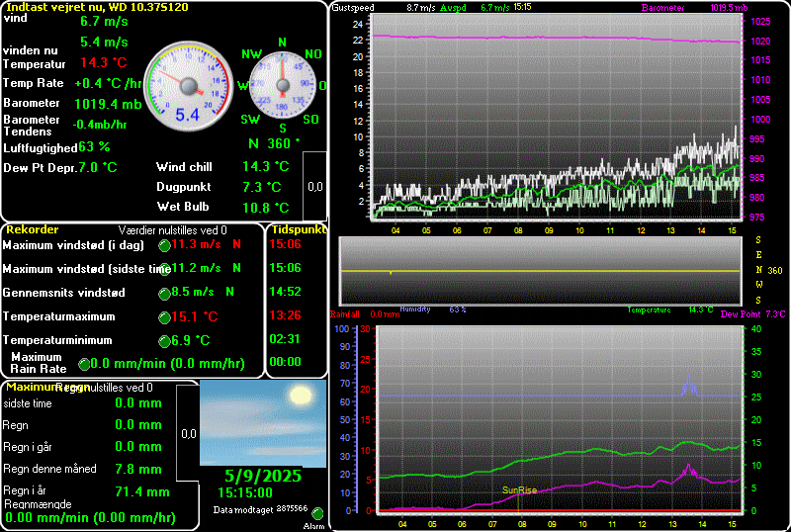Click the Regnmængde '0.00 mm/min (0.00 mm/hr)' value
Screen dimensions: 791x532
coord(90,518)
